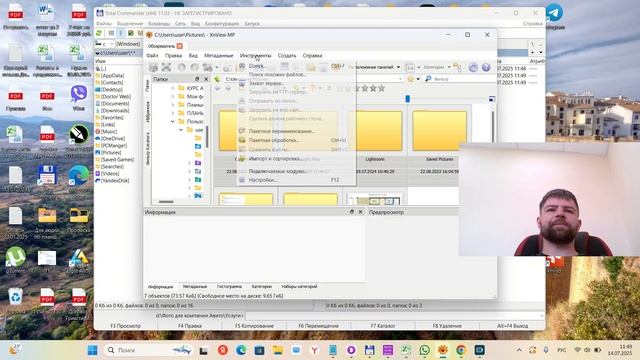
Task: Float the Information panel
Action: tap(352, 212)
